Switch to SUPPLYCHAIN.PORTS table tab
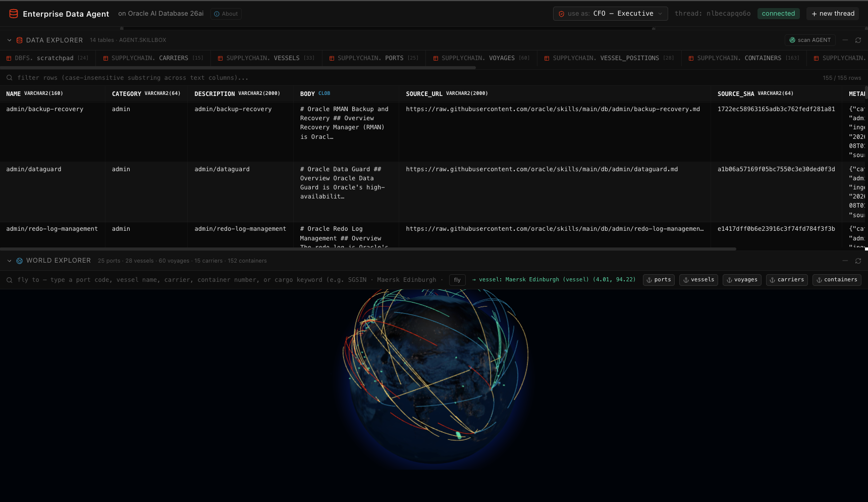Image resolution: width=868 pixels, height=502 pixels. [x=373, y=58]
